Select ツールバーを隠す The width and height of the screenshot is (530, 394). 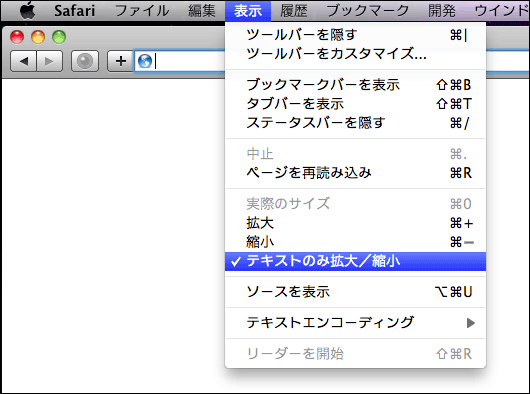(356, 35)
